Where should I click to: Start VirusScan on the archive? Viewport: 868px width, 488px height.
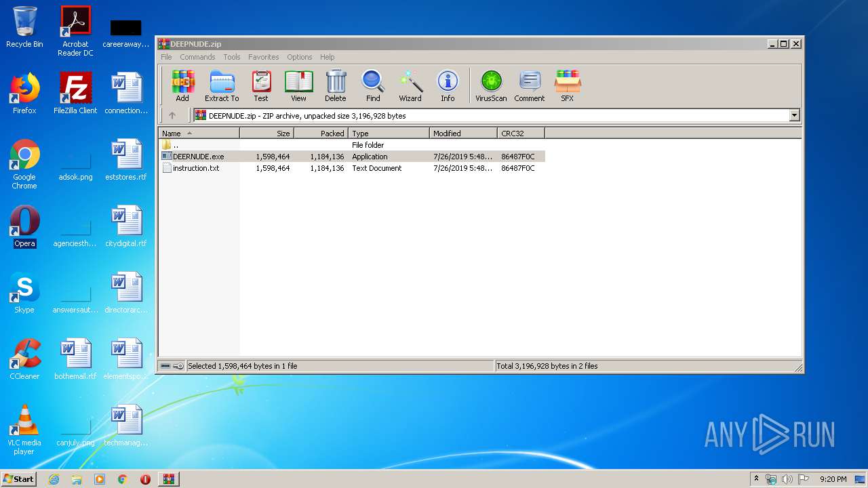pos(491,86)
